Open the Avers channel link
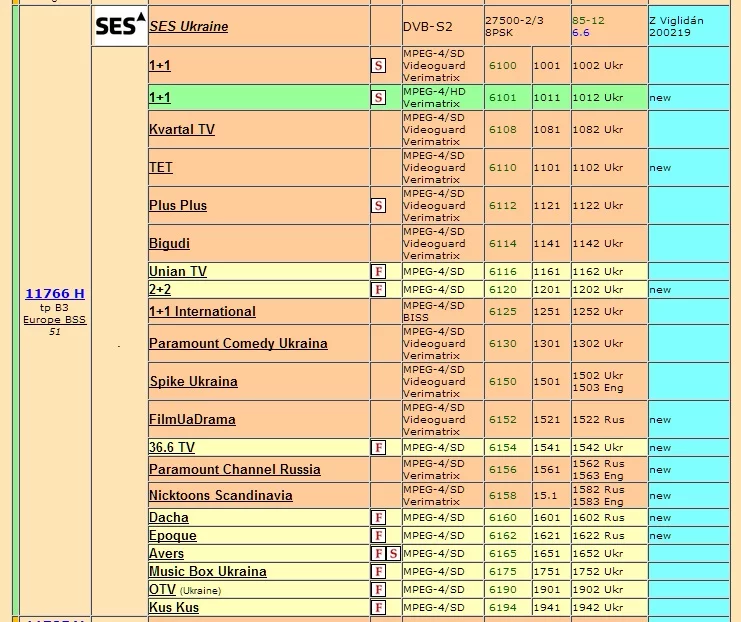Image resolution: width=741 pixels, height=622 pixels. 166,553
